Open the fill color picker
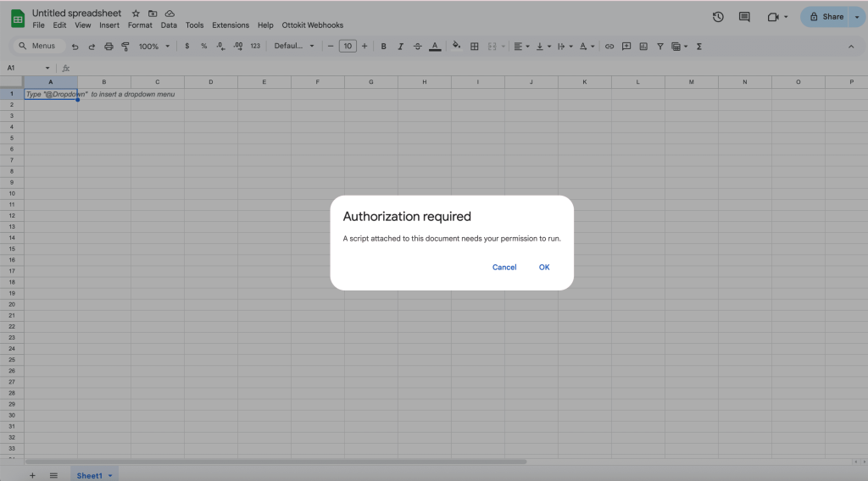Screen dimensions: 868x481 [x=457, y=47]
